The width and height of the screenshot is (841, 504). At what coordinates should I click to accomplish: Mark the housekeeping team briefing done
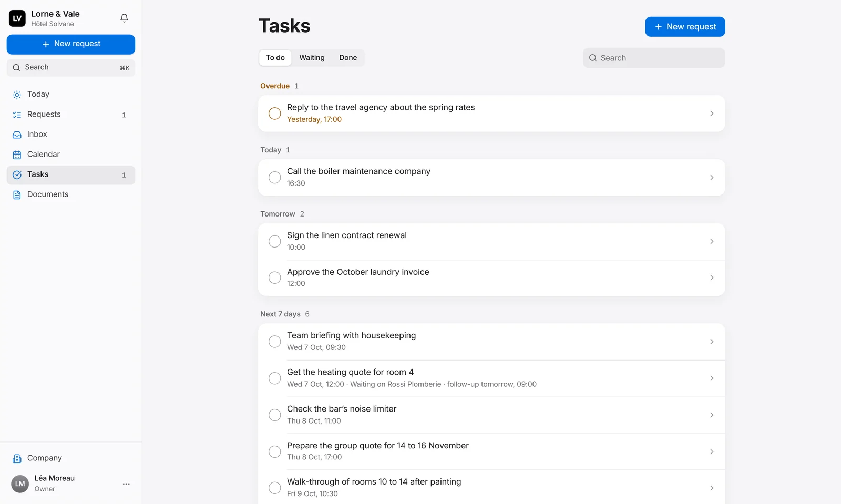[274, 342]
